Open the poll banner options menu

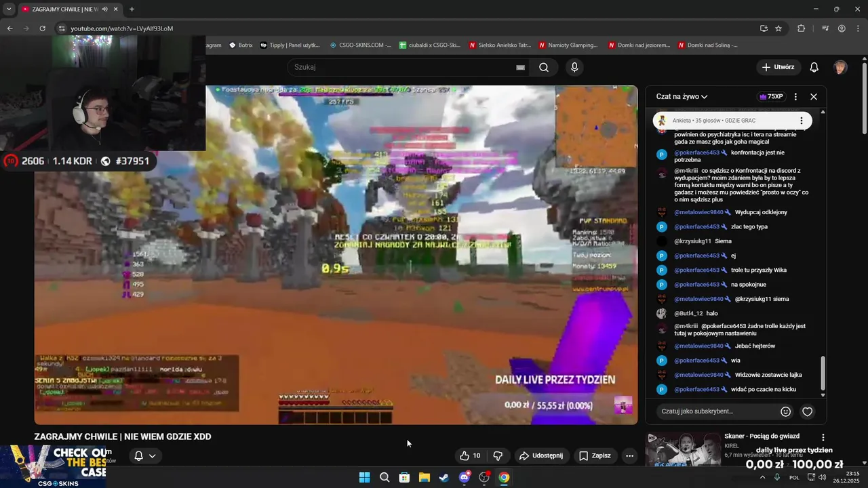tap(802, 121)
